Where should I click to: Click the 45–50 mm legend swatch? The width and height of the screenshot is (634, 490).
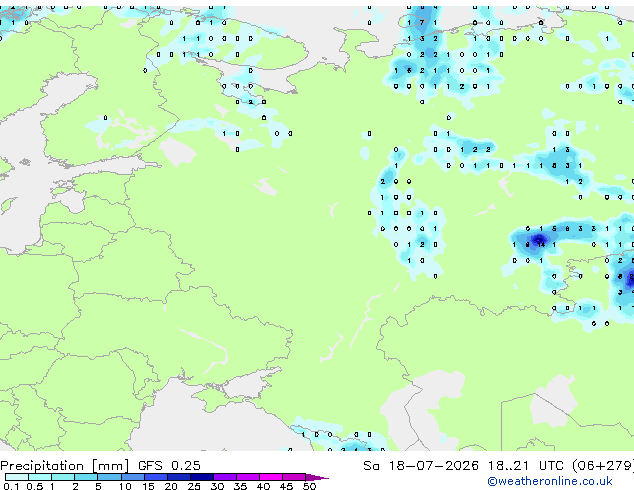[x=294, y=477]
